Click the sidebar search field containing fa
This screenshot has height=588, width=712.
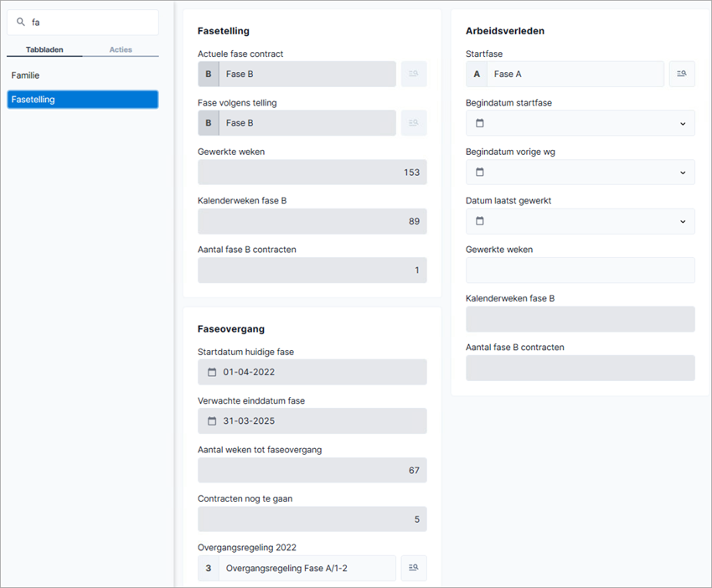[x=83, y=23]
